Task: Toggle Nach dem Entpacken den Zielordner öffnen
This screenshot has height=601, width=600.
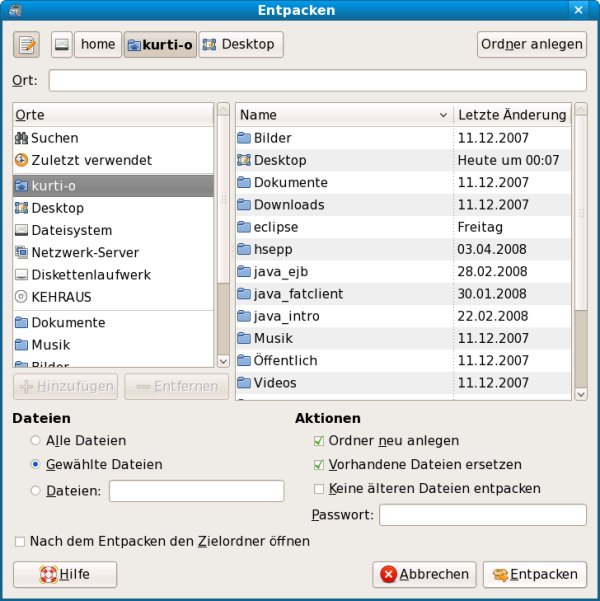Action: coord(20,541)
